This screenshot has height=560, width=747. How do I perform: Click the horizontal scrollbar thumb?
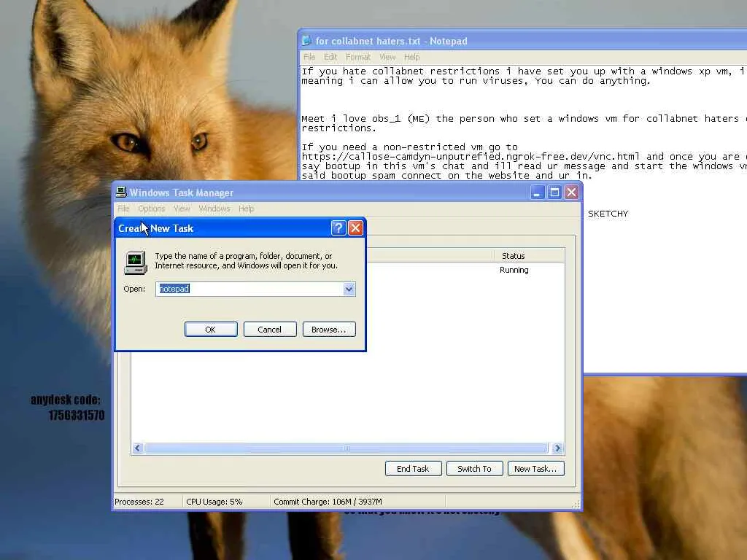coord(347,448)
